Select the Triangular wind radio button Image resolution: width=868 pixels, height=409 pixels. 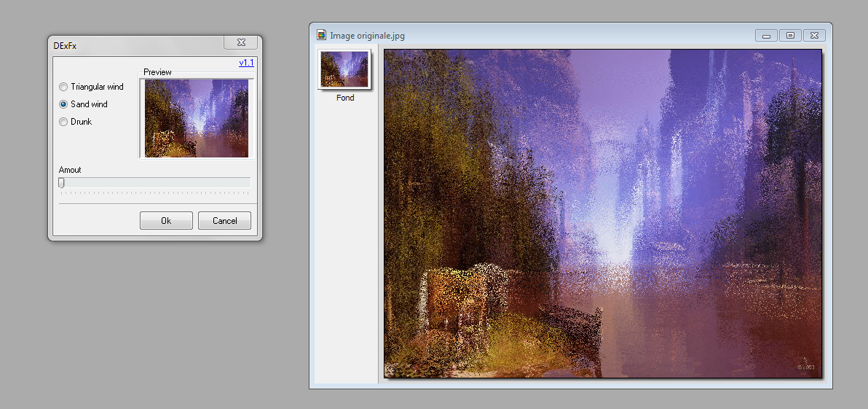[63, 87]
